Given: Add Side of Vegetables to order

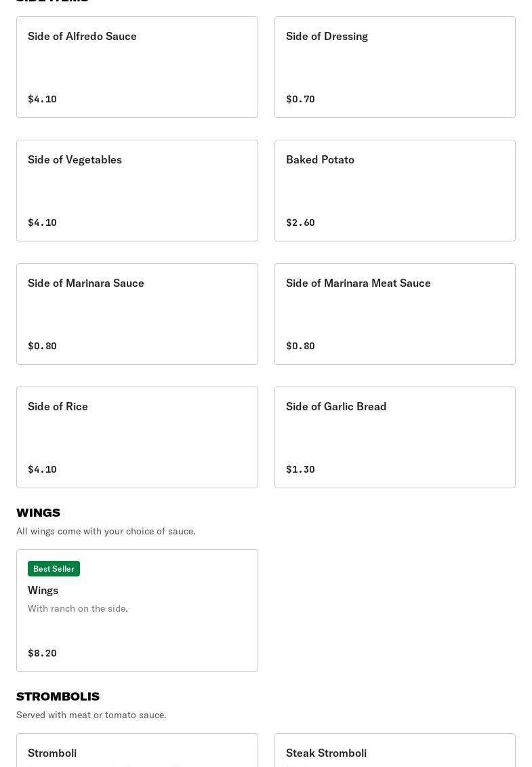Looking at the screenshot, I should click(x=137, y=191).
